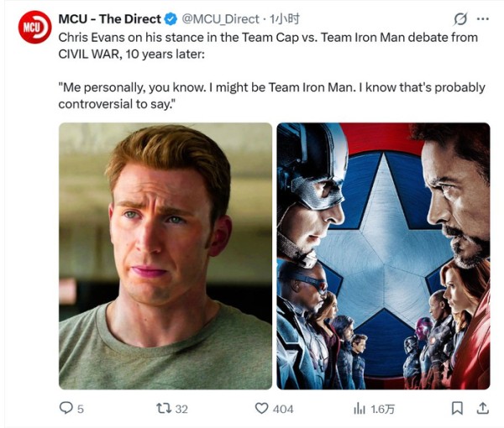Click the like count 404
This screenshot has width=504, height=428.
click(x=283, y=409)
